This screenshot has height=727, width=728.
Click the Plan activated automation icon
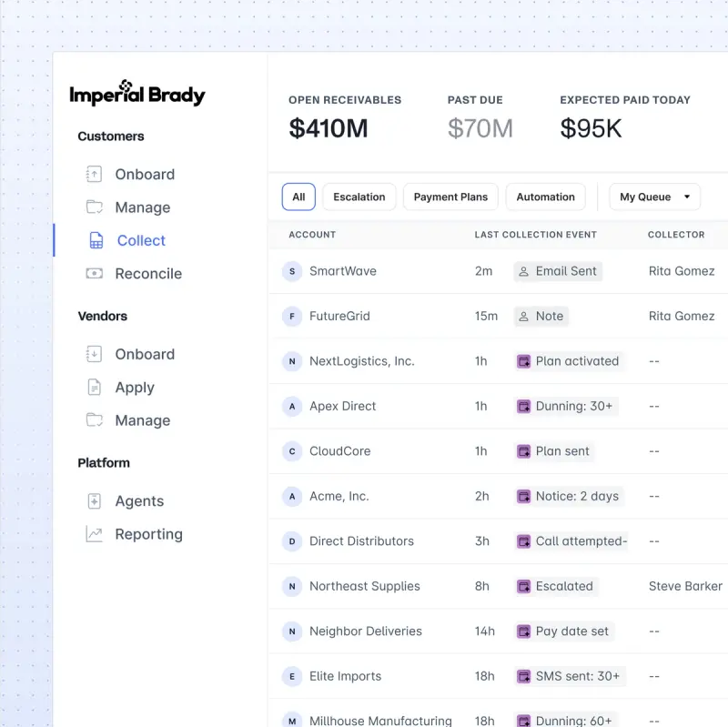point(524,361)
